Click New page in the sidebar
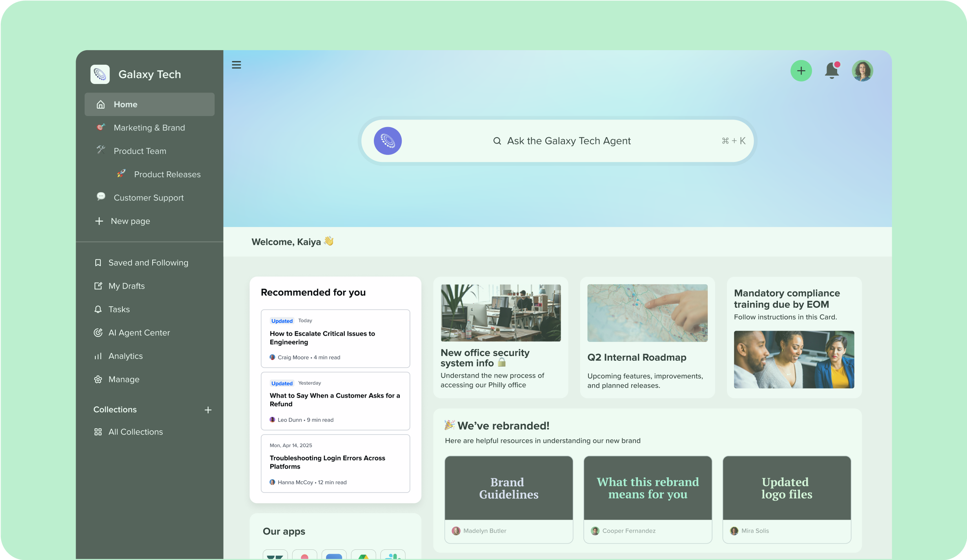The height and width of the screenshot is (560, 967). point(130,221)
